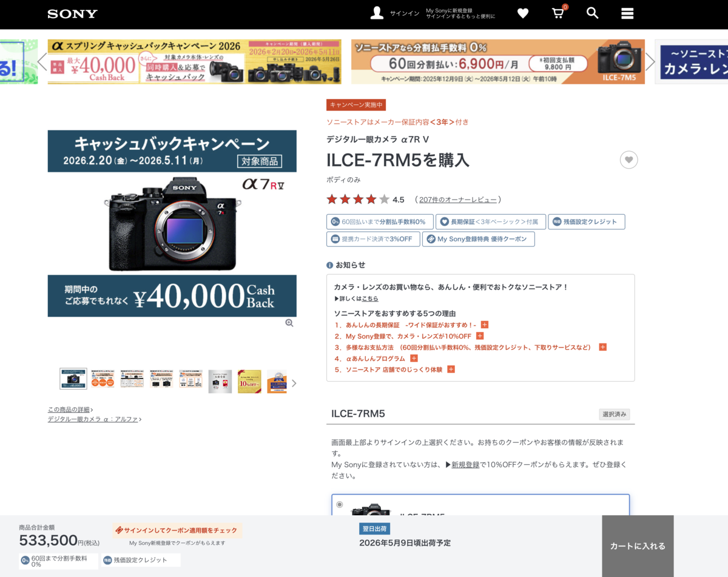This screenshot has height=577, width=728.
Task: Open 207件のオーナーレビュー link
Action: pyautogui.click(x=458, y=200)
